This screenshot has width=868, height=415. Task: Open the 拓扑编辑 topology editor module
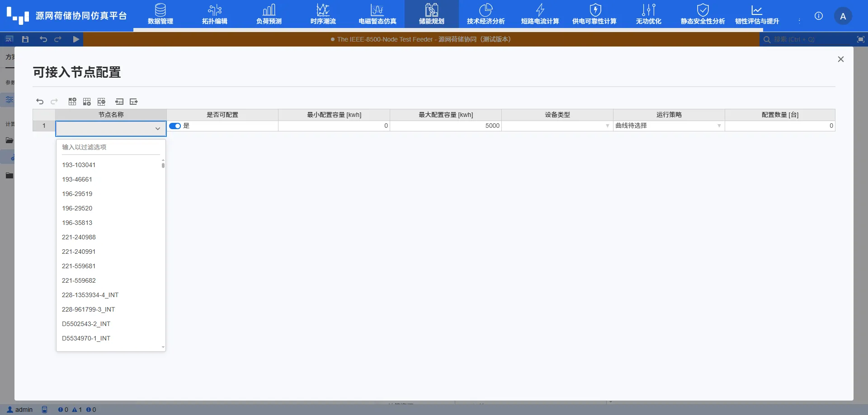215,14
